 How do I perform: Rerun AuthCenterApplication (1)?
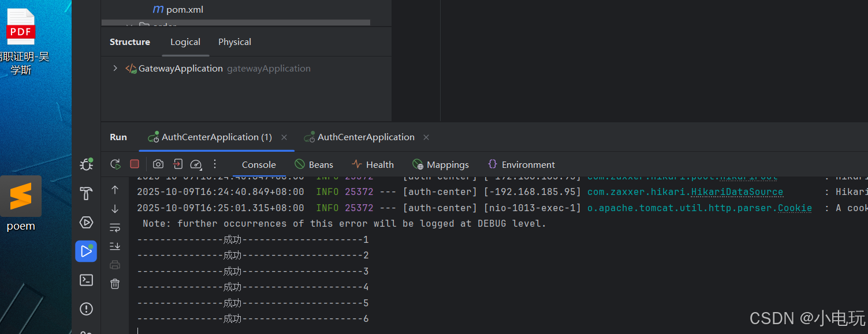click(x=116, y=164)
